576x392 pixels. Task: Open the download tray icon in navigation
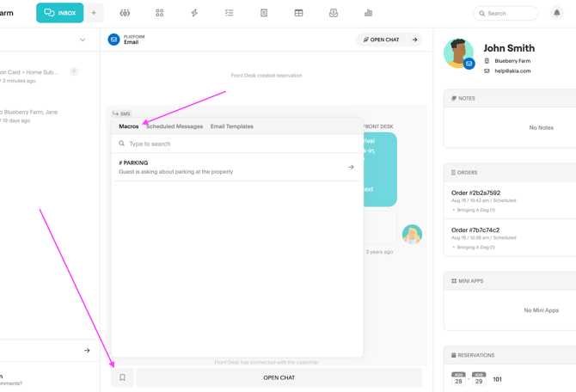click(334, 13)
